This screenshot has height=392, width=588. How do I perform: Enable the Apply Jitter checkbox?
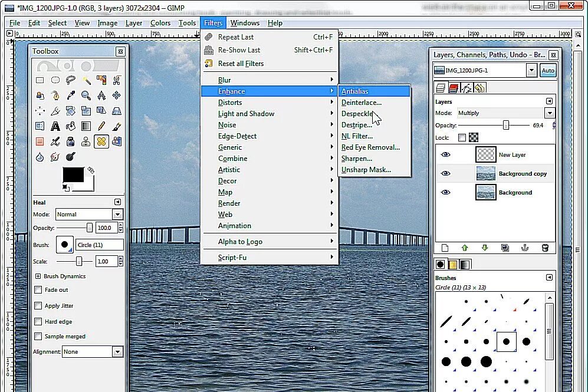(x=38, y=305)
